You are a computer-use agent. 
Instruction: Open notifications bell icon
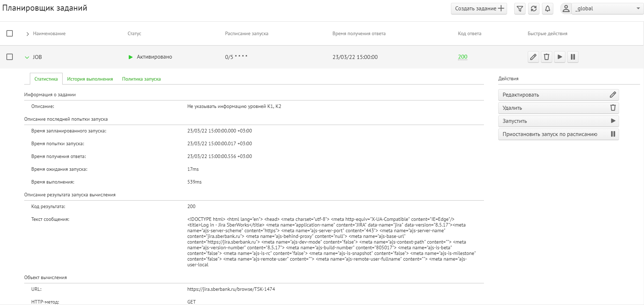click(547, 9)
